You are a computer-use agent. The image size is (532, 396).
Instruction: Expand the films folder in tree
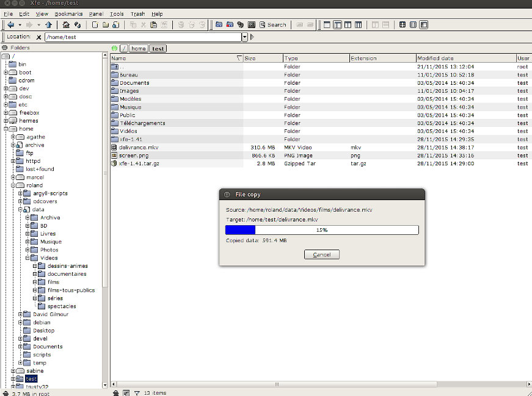tap(35, 282)
